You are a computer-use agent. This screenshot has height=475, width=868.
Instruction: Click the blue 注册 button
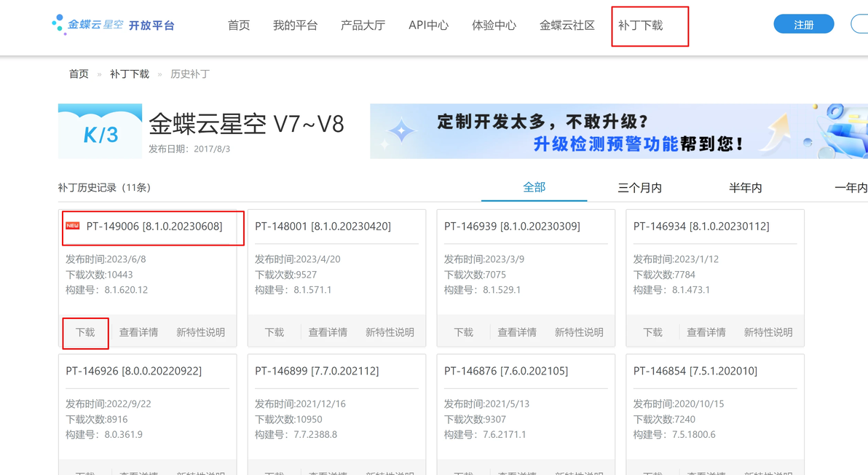[803, 24]
